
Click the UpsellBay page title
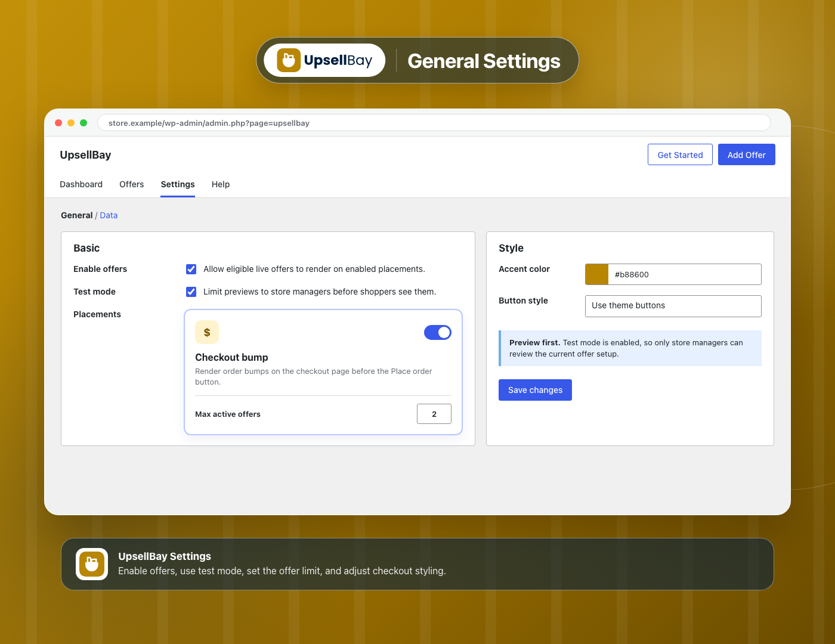coord(85,155)
